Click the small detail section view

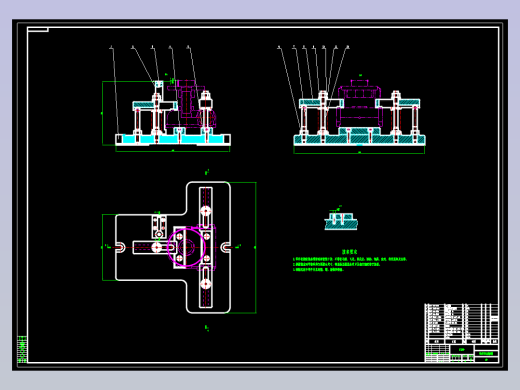pyautogui.click(x=341, y=220)
